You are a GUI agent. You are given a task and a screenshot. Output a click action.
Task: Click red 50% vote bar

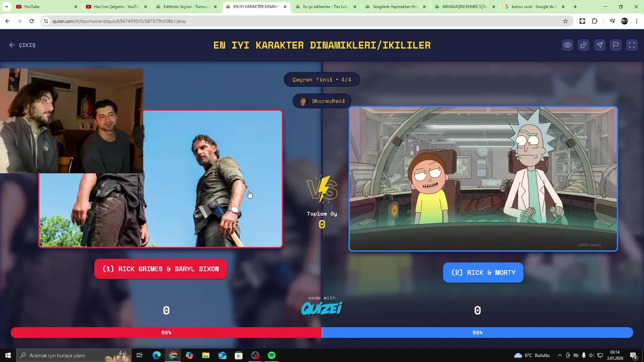pyautogui.click(x=166, y=332)
